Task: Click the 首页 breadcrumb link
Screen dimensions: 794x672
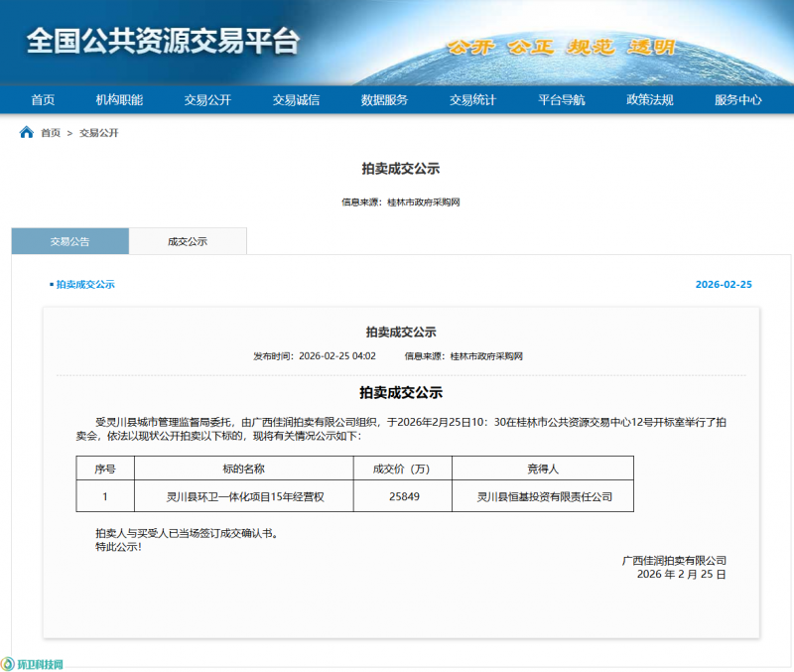Action: [x=51, y=133]
